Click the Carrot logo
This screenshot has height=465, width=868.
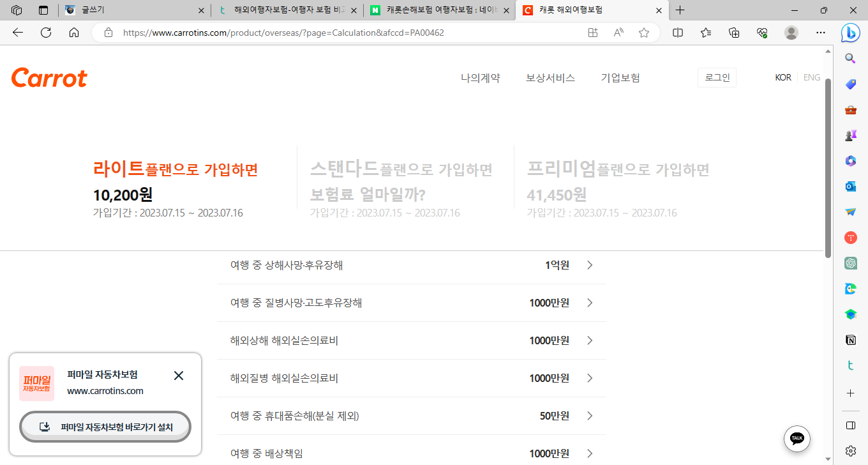tap(49, 77)
